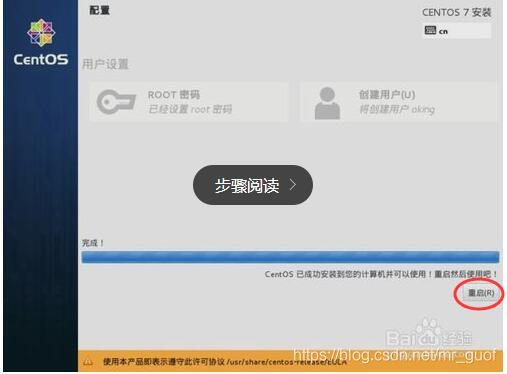Screen dimensions: 507x374
Task: Open the 步骤阅读 step reading button
Action: [x=253, y=185]
